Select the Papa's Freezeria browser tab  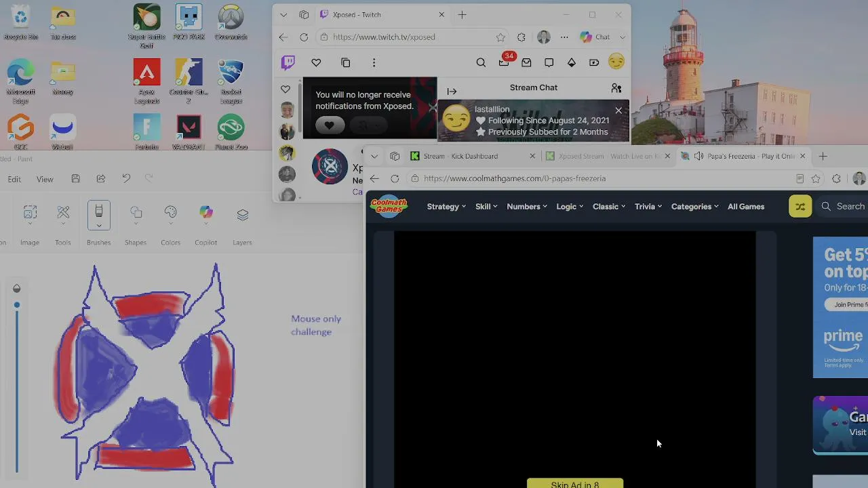pyautogui.click(x=743, y=156)
